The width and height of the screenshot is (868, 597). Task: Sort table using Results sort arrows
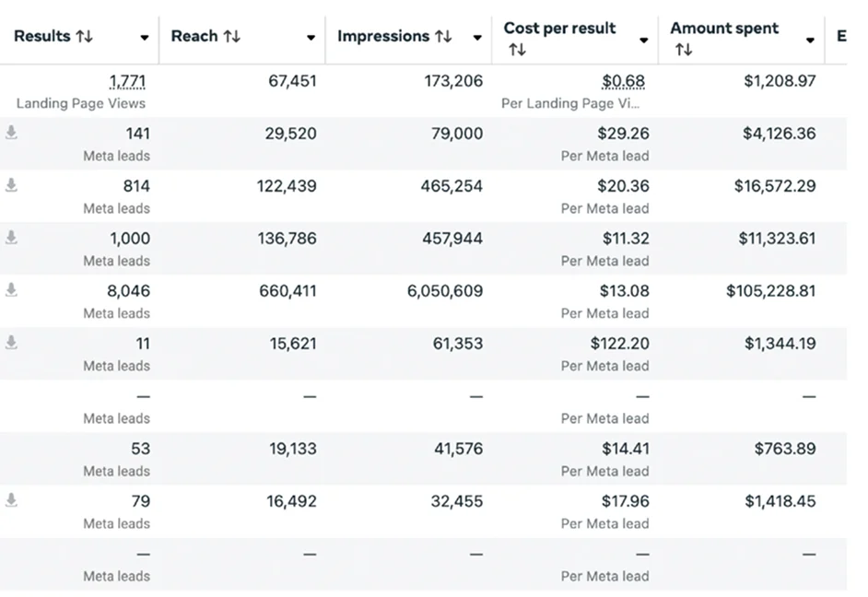point(85,37)
